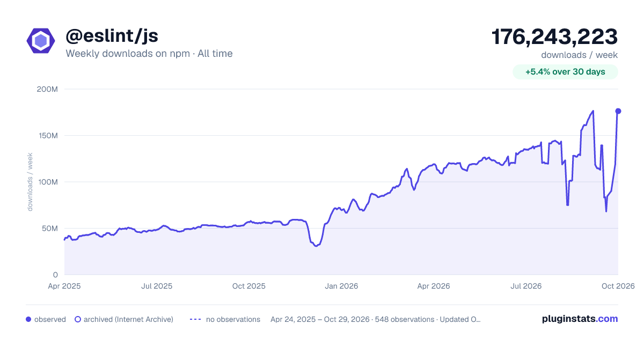This screenshot has height=338, width=644.
Task: Open the pluginstats.com link
Action: tap(580, 319)
